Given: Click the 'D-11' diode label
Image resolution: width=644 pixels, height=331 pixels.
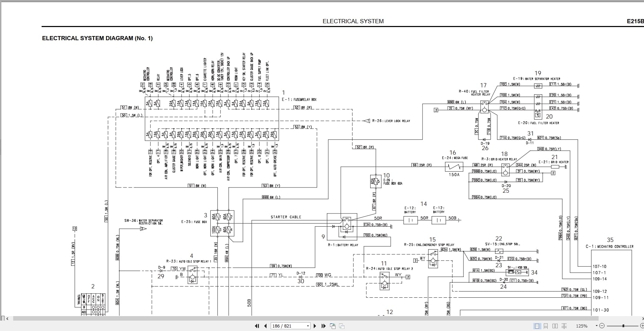Looking at the screenshot, I should pos(530,143).
